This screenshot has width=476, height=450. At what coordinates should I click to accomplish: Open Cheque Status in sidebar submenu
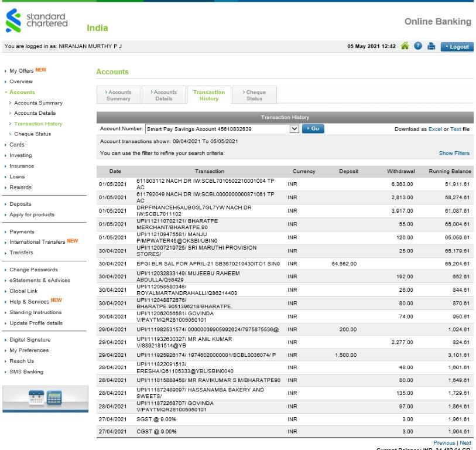32,134
